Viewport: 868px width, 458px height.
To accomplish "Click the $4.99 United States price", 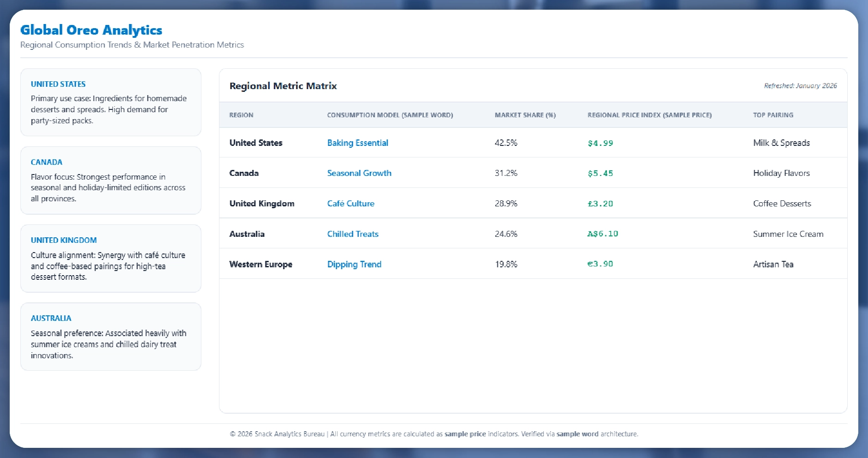I will tap(600, 143).
